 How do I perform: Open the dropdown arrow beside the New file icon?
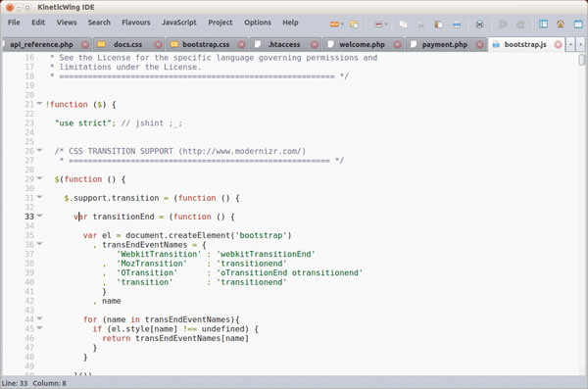pos(342,24)
